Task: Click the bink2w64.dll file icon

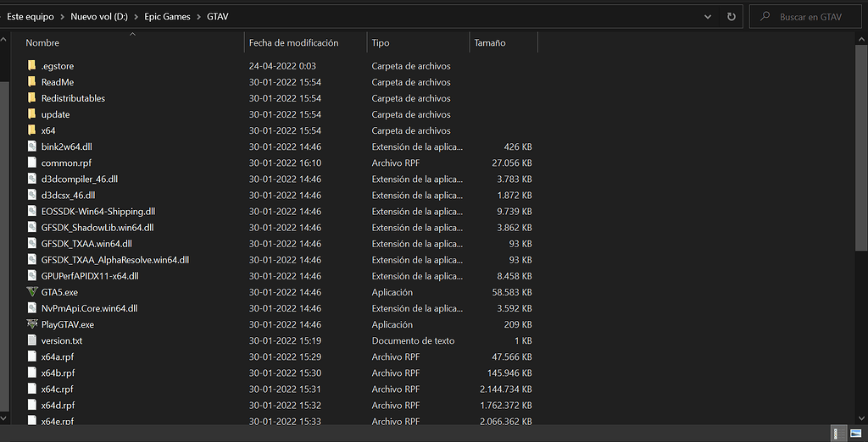Action: (32, 146)
